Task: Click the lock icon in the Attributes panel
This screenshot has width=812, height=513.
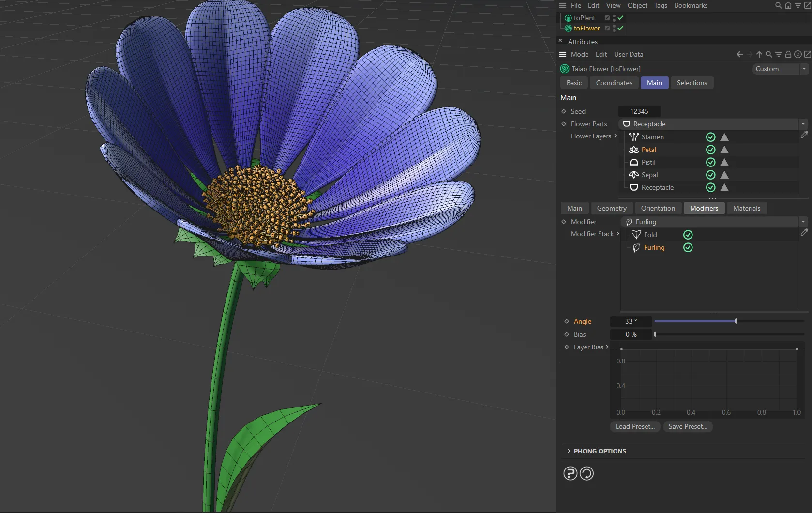Action: point(788,54)
